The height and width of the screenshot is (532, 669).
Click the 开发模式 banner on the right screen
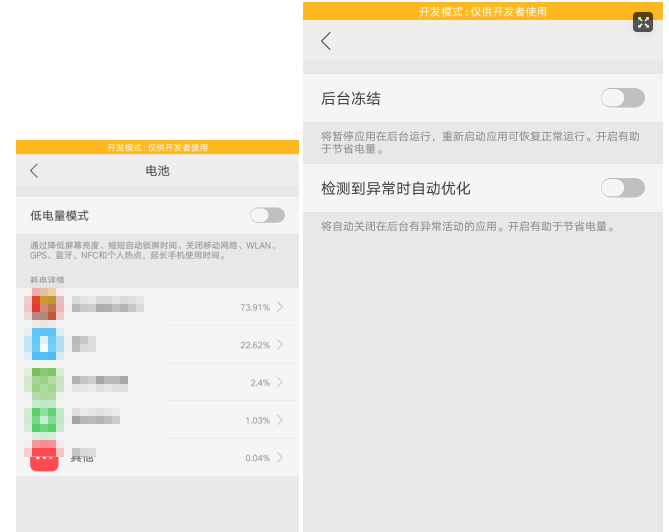(x=483, y=11)
